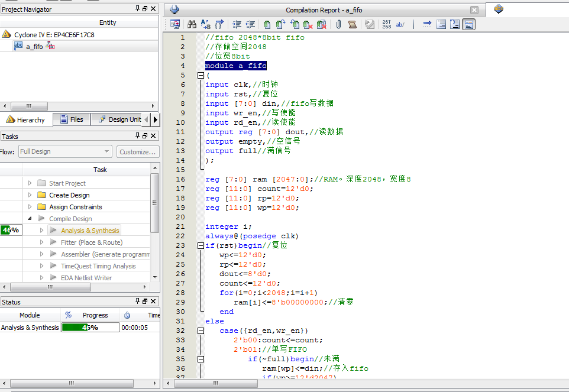Click the Customize button in Tasks panel
The width and height of the screenshot is (569, 392).
point(138,151)
